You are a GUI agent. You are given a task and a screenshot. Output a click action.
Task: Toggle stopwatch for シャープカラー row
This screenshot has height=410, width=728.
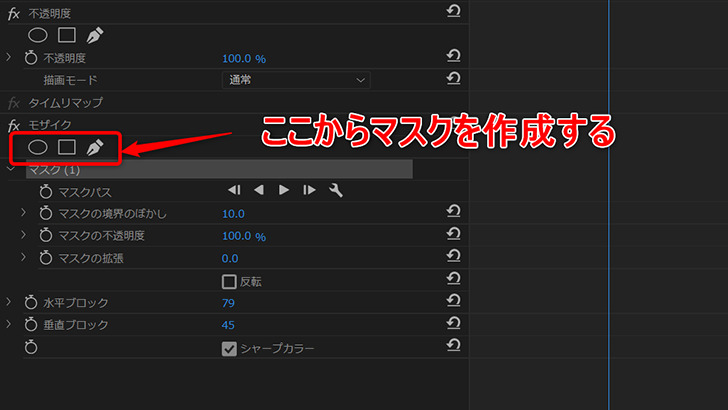click(x=31, y=347)
